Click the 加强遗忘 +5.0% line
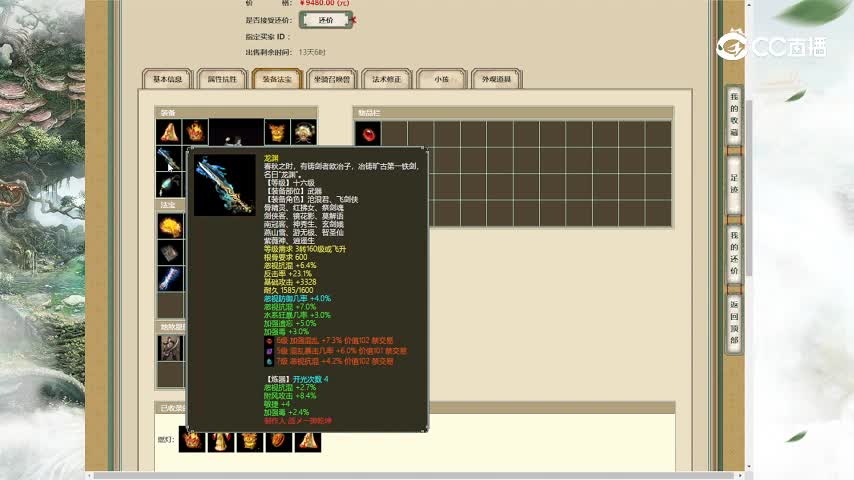The height and width of the screenshot is (480, 854). 290,323
